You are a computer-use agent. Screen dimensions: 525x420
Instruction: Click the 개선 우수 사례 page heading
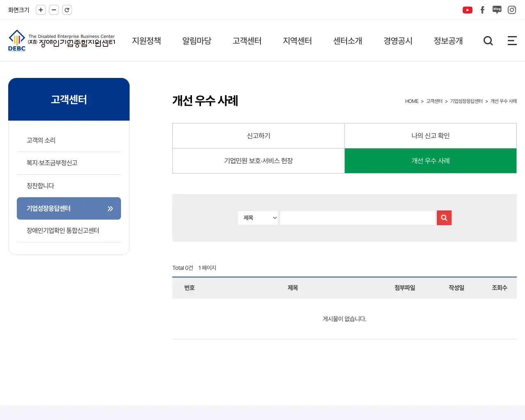205,100
